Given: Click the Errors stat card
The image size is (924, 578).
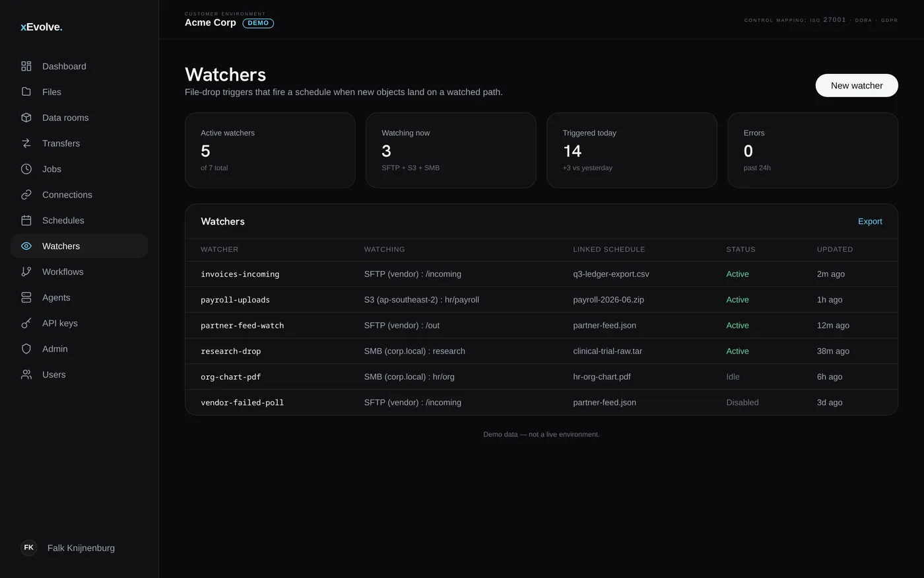Looking at the screenshot, I should pyautogui.click(x=812, y=151).
